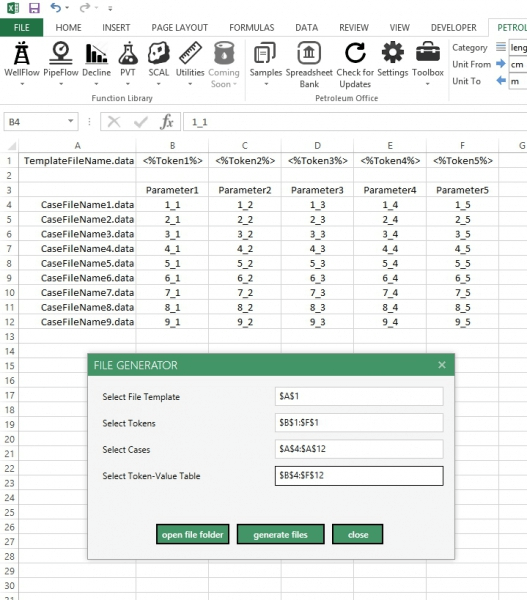Open the Utilities ruler icon
Image resolution: width=527 pixels, height=600 pixels.
pos(190,53)
